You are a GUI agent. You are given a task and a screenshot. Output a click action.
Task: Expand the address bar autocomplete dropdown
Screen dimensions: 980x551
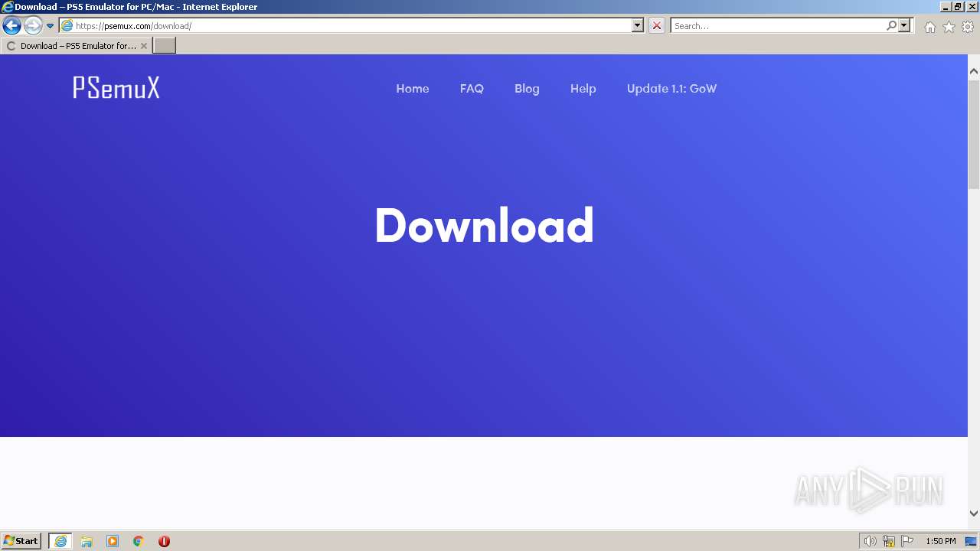tap(637, 25)
